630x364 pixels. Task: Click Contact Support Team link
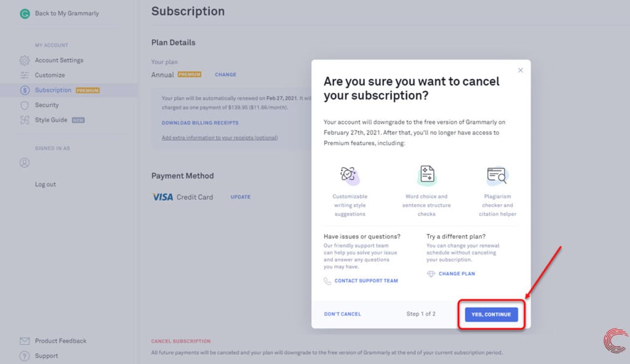click(x=366, y=281)
